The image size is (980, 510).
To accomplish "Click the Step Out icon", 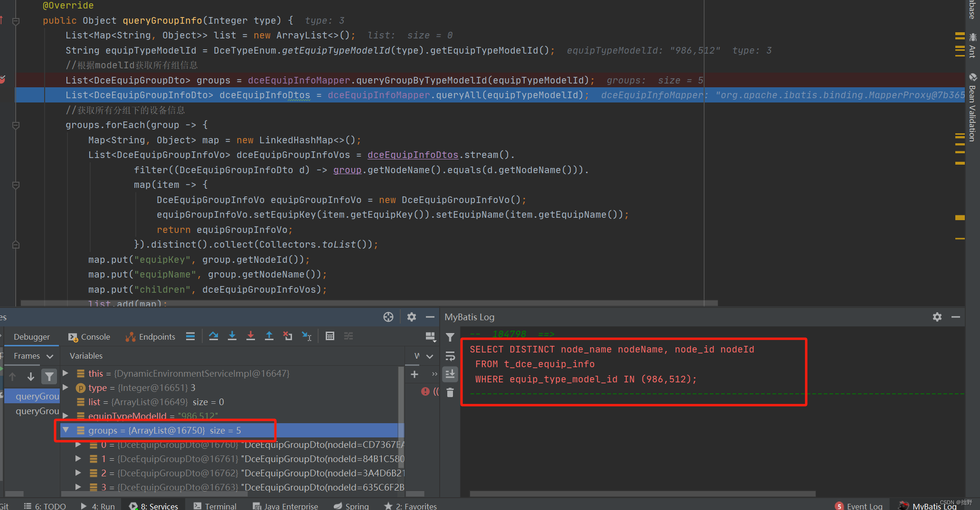I will pos(269,336).
